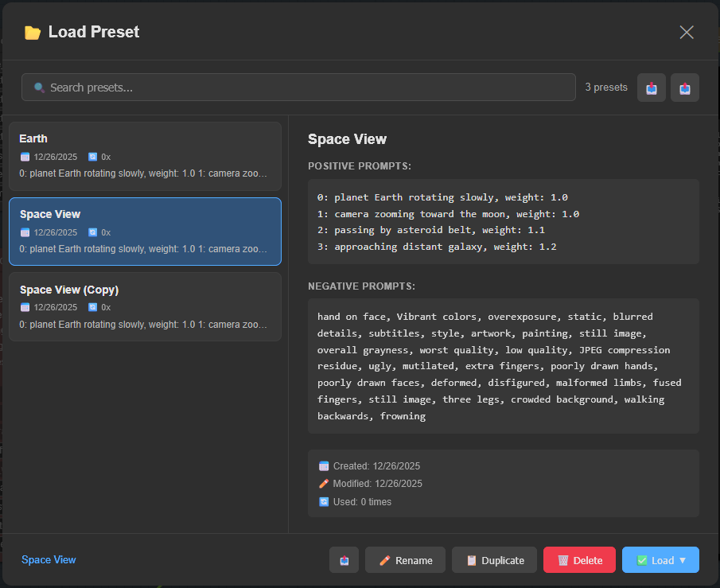Click prompt line "3: approaching distant galaxy"

tap(437, 247)
